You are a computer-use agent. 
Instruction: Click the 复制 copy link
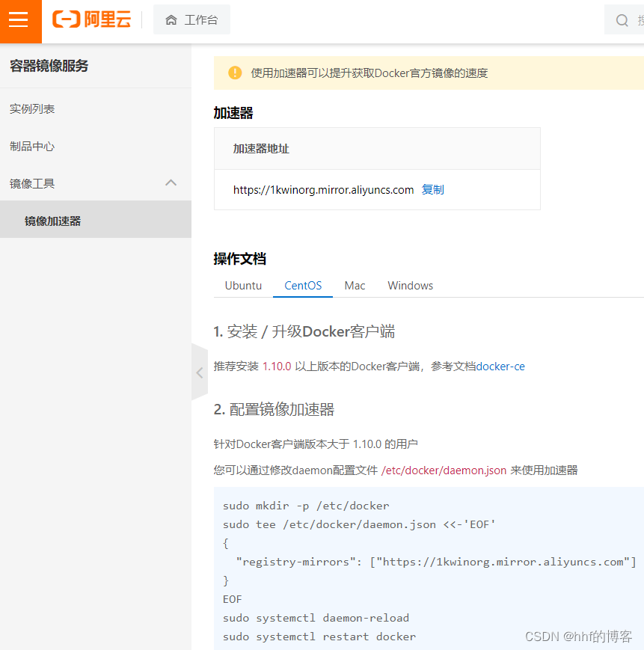tap(432, 190)
